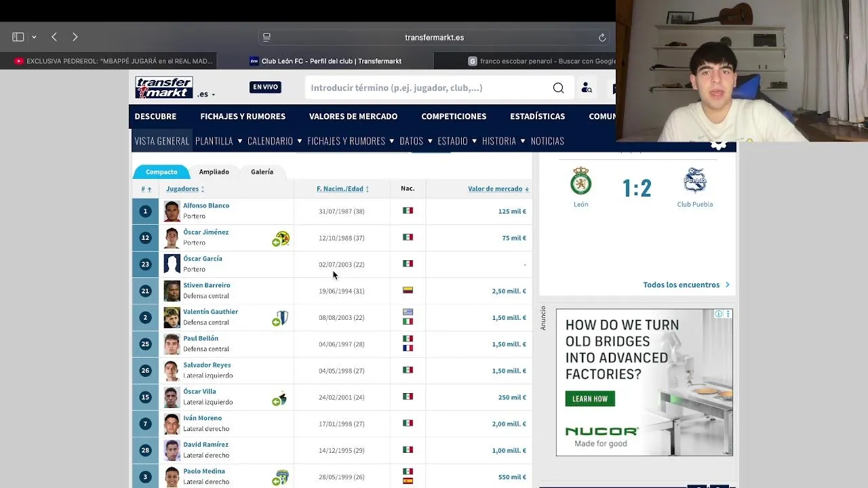Image resolution: width=868 pixels, height=488 pixels.
Task: Click the transfermarkt.es address bar
Action: (x=434, y=37)
